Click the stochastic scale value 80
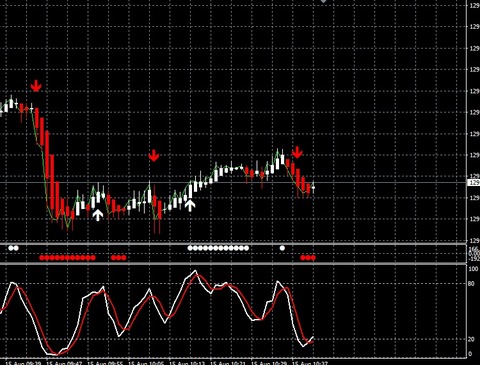The image size is (480, 365). tap(471, 284)
